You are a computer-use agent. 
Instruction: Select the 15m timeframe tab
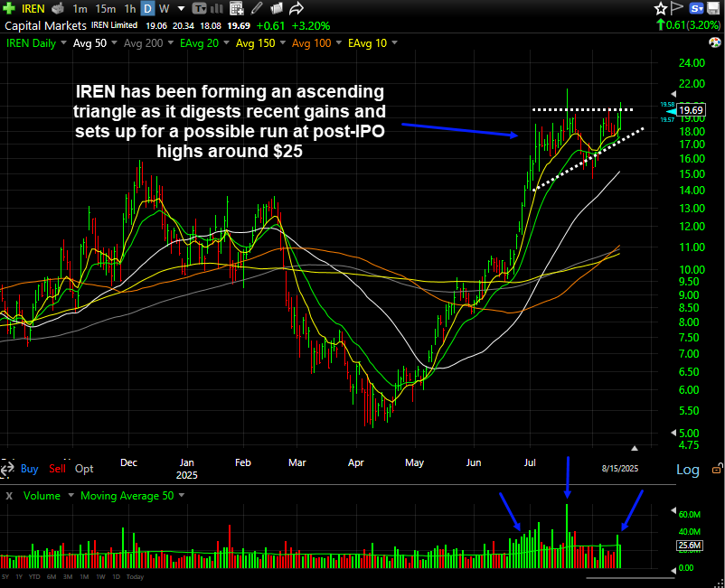pyautogui.click(x=105, y=8)
